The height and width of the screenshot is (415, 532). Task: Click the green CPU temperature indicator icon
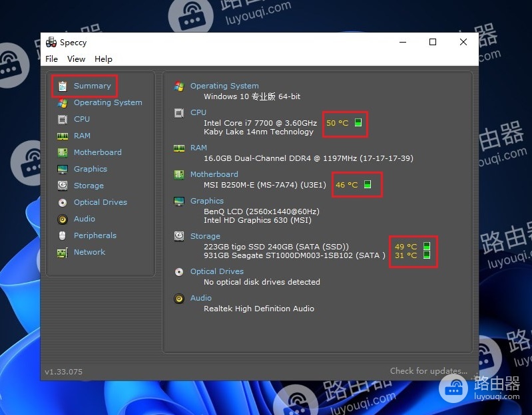pos(358,122)
